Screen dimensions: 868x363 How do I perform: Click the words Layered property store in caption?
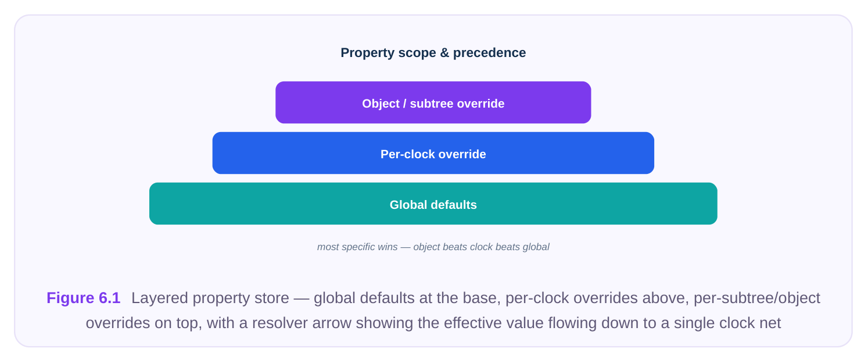pos(210,298)
